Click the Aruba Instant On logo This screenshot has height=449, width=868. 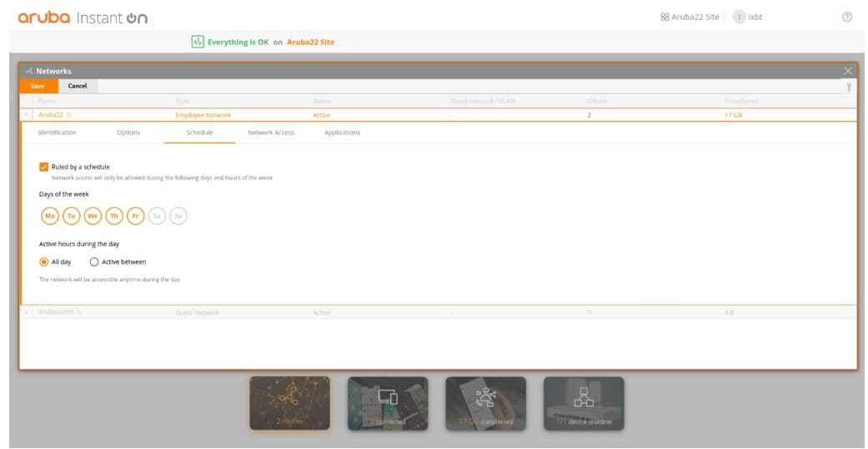click(83, 18)
